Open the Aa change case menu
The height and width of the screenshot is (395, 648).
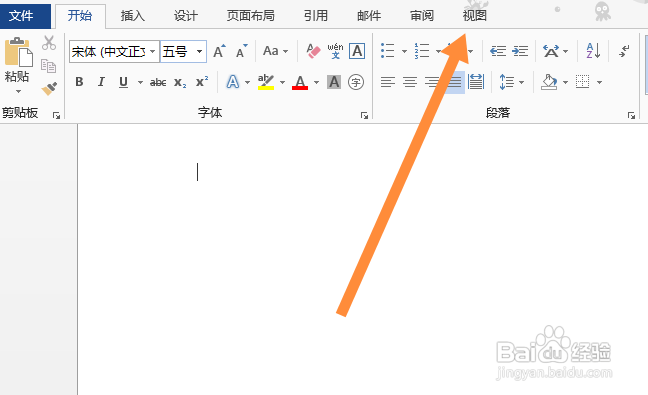pos(275,51)
